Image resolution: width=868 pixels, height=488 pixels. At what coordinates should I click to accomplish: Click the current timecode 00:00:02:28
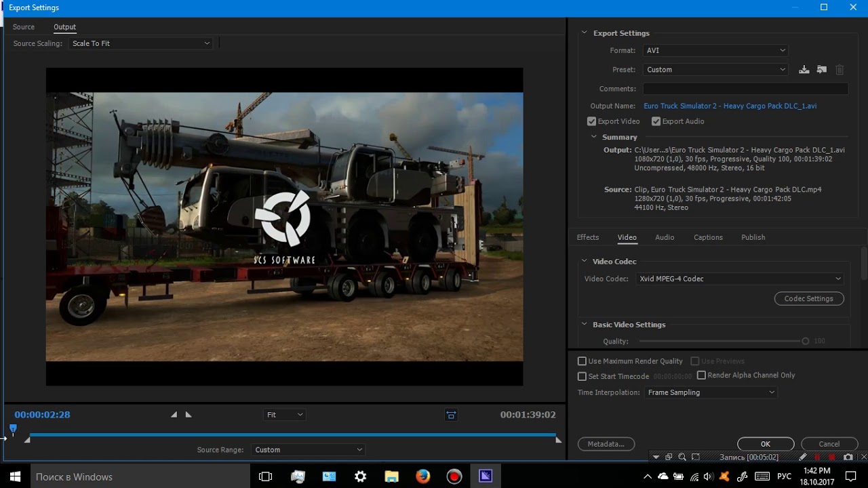click(42, 414)
